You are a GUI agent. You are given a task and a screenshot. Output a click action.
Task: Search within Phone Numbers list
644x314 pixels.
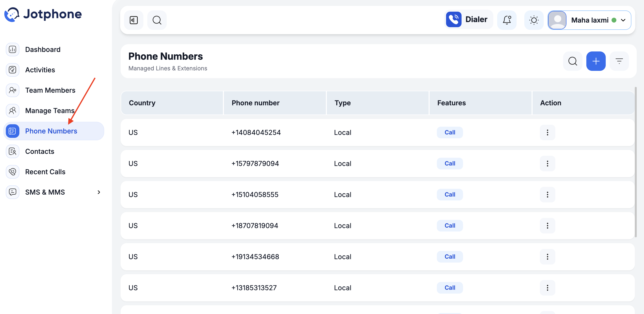(x=573, y=61)
